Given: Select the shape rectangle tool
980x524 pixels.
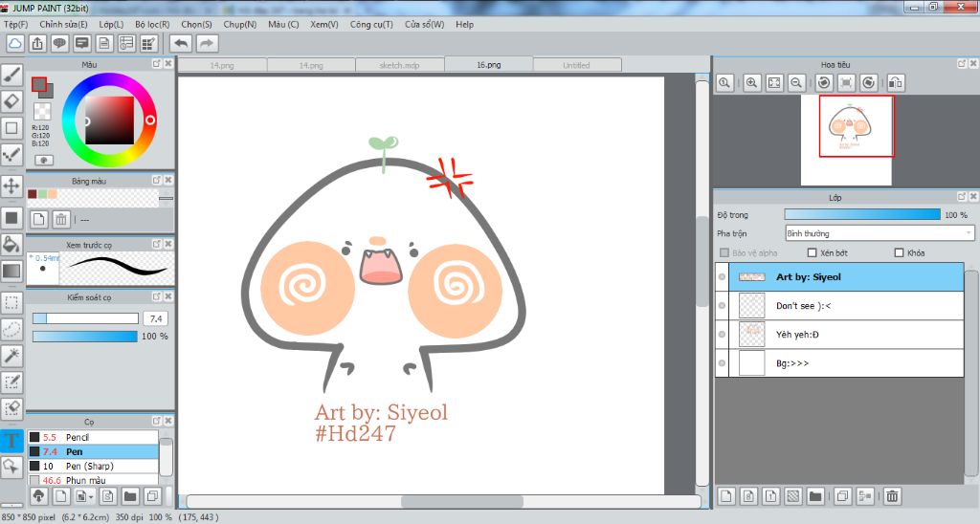Looking at the screenshot, I should pyautogui.click(x=11, y=128).
